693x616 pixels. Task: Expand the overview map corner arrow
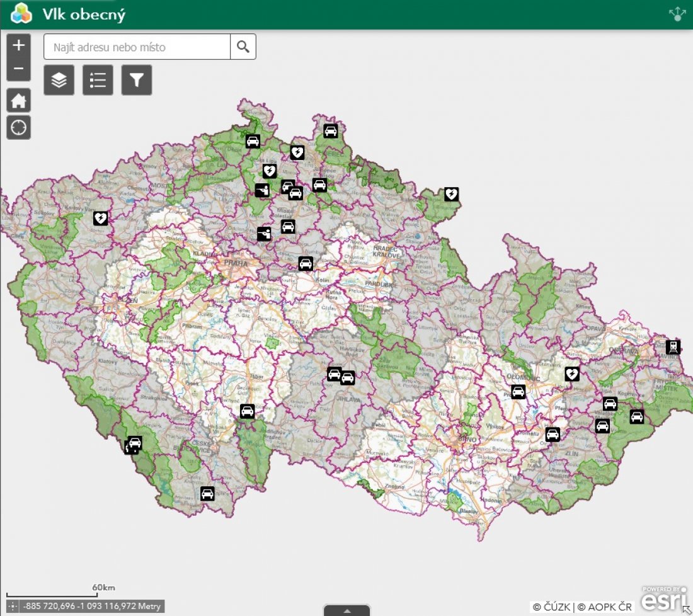[686, 610]
